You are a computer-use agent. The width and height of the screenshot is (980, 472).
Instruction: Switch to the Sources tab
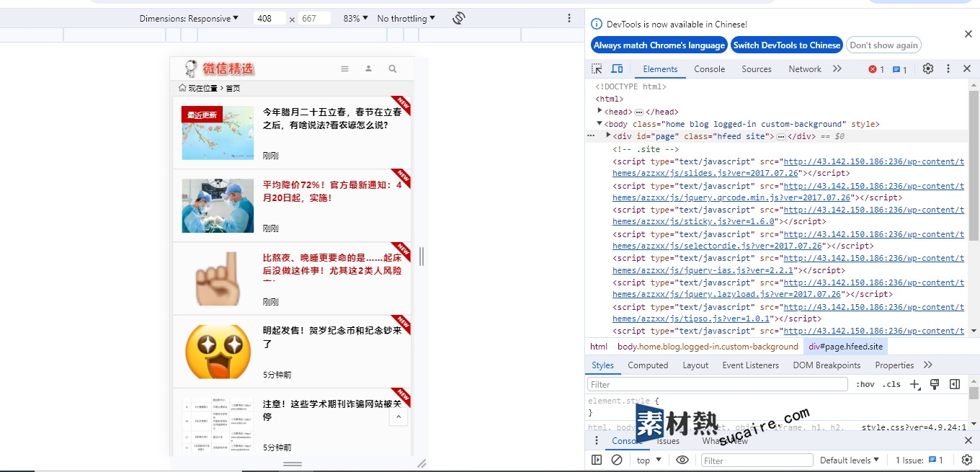point(757,69)
